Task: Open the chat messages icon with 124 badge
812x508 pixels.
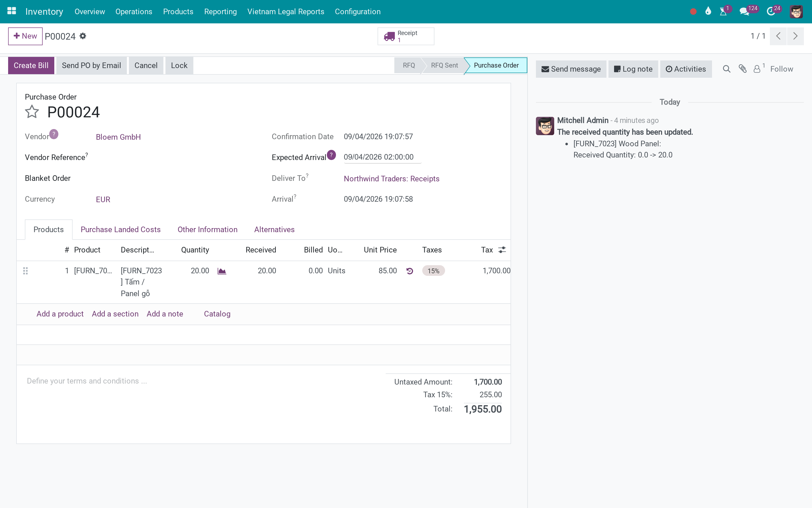Action: coord(744,12)
